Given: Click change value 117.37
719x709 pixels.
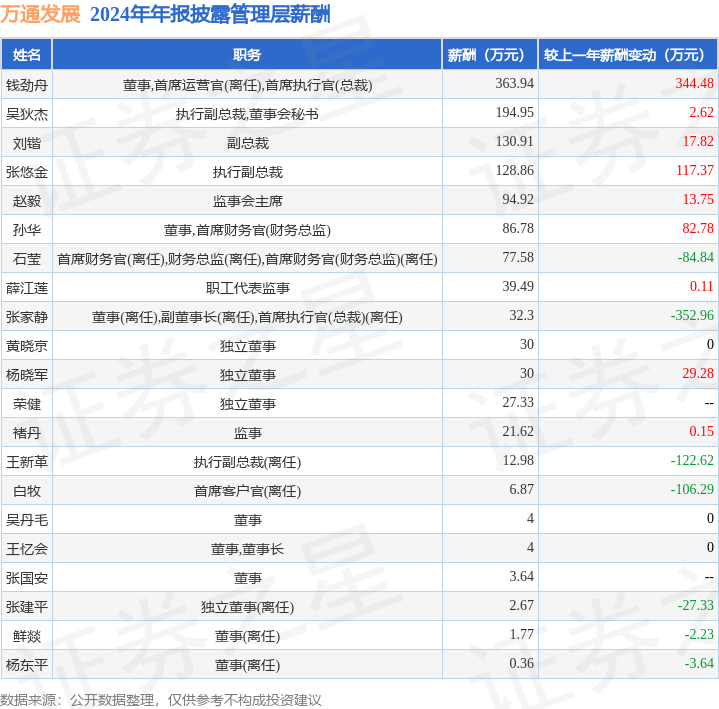Looking at the screenshot, I should [x=695, y=171].
